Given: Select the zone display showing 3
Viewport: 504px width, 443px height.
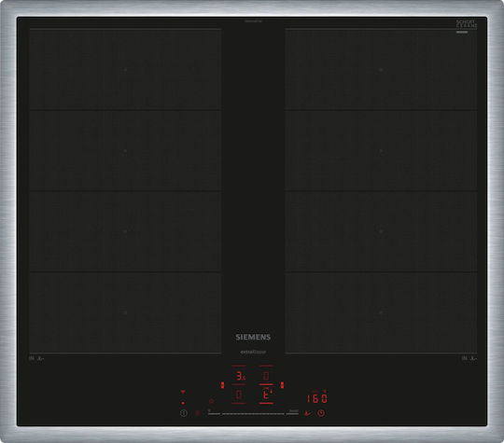Looking at the screenshot, I should (239, 376).
